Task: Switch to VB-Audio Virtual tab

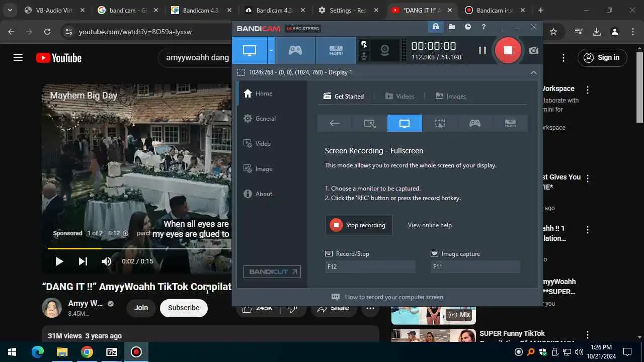Action: point(54,10)
